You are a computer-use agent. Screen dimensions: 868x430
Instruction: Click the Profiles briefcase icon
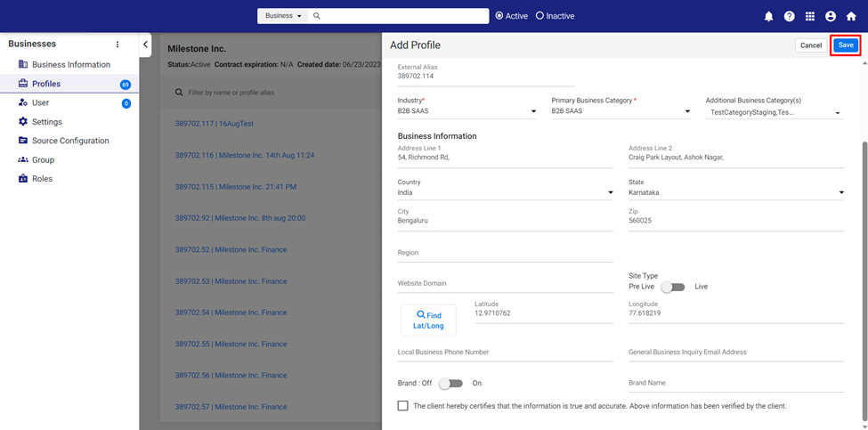[x=22, y=84]
